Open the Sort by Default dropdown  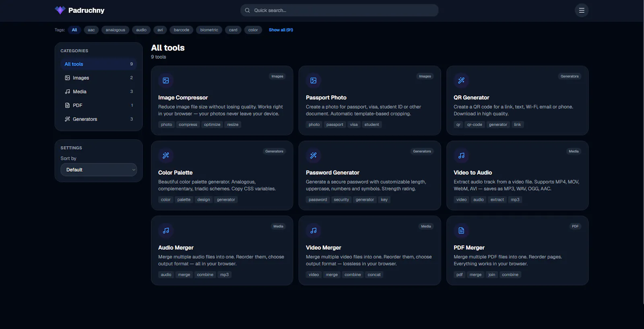pos(99,170)
